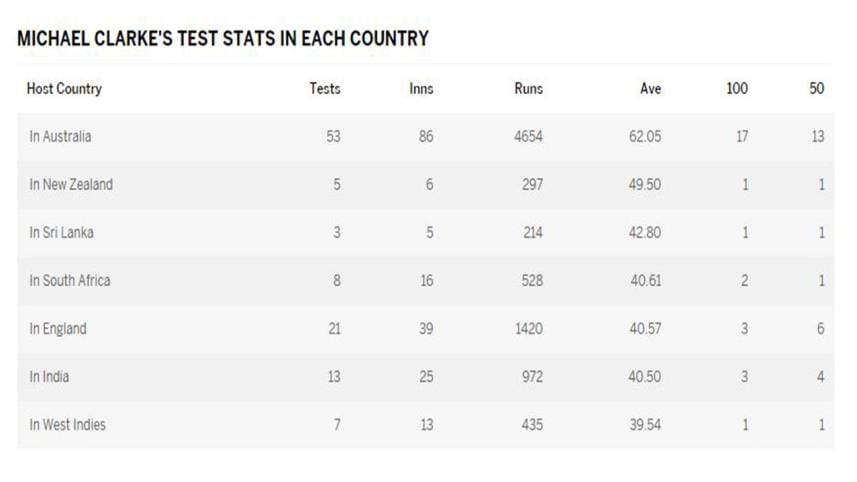Select the In West Indies row label
The image size is (857, 482).
[x=67, y=425]
